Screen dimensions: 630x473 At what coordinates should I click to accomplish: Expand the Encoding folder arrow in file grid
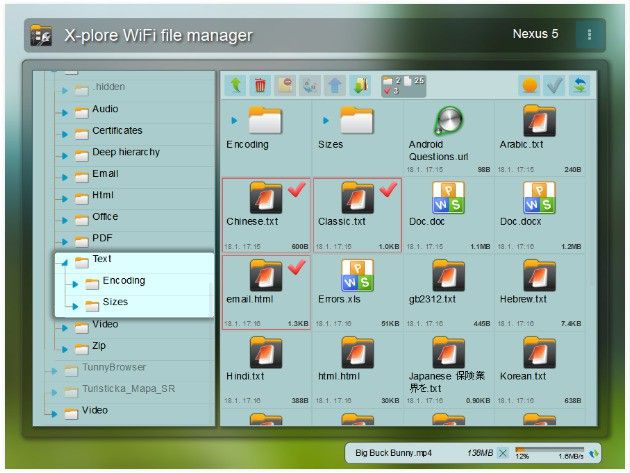(234, 120)
